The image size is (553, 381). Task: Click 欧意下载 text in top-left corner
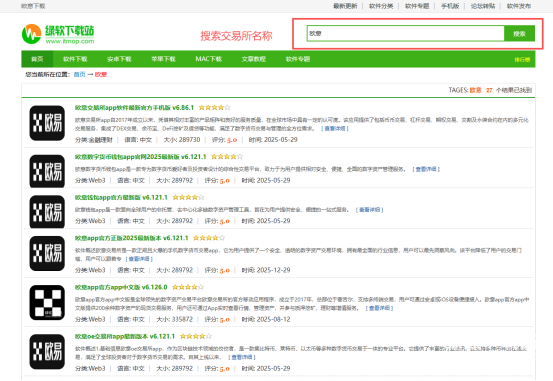pos(33,6)
